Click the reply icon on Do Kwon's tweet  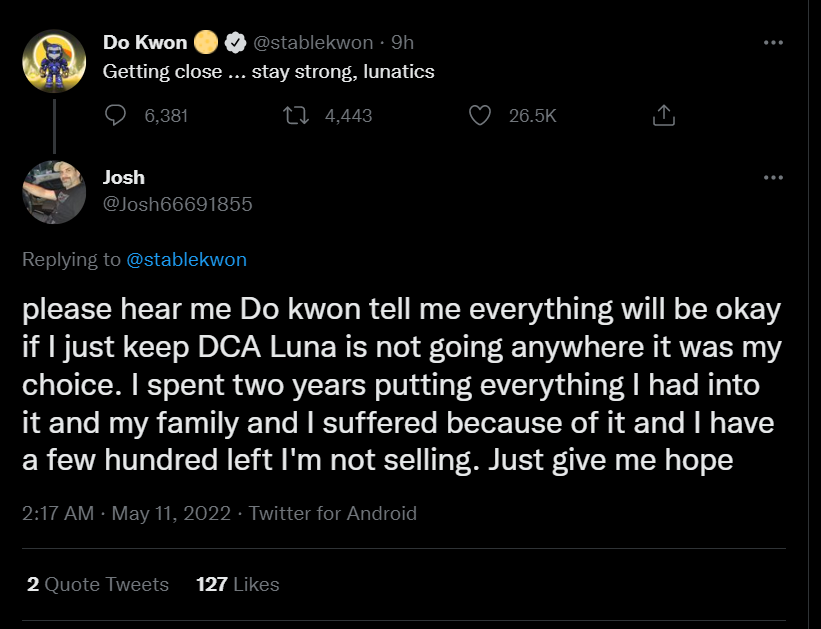click(117, 116)
